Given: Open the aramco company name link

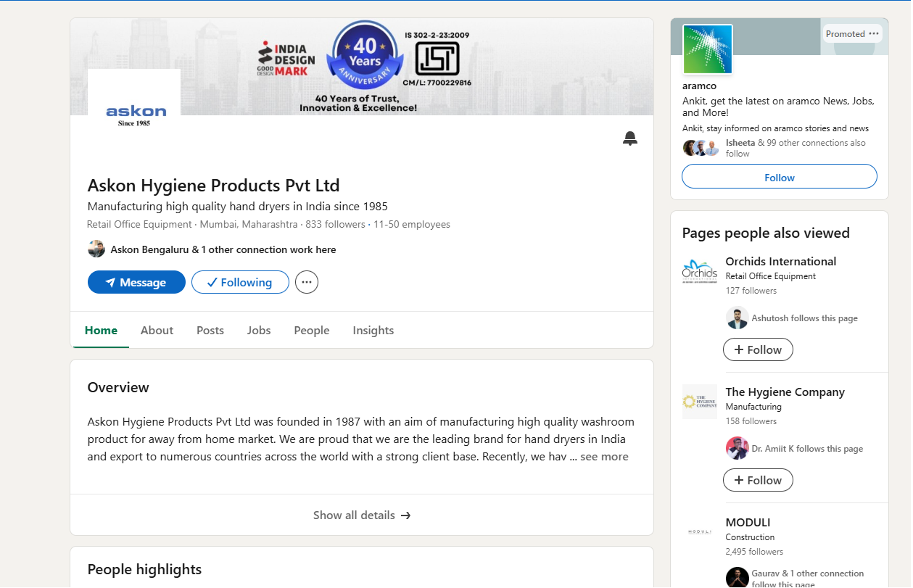Looking at the screenshot, I should [699, 86].
